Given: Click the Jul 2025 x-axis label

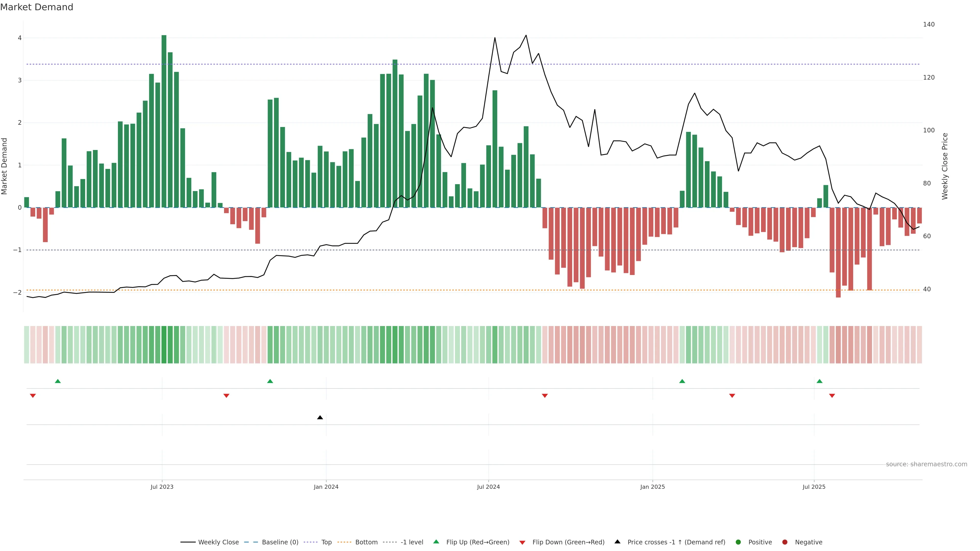Looking at the screenshot, I should coord(814,487).
